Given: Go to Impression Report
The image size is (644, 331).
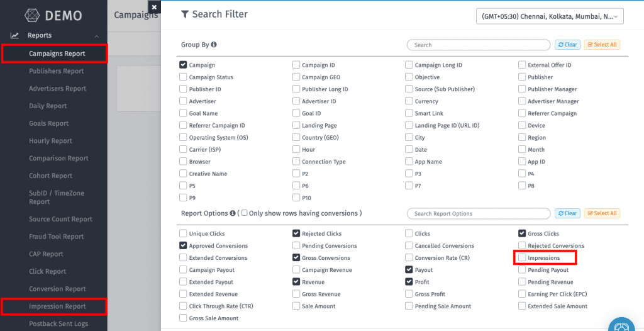Looking at the screenshot, I should pyautogui.click(x=57, y=306).
